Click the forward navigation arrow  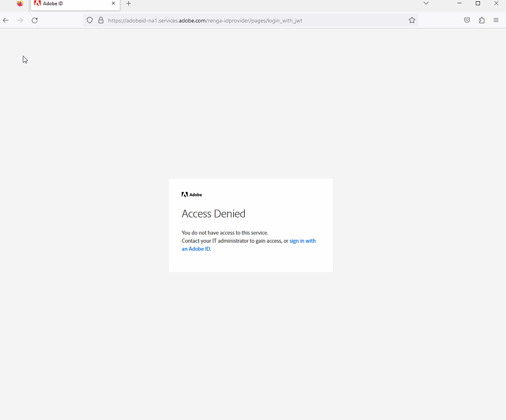click(x=20, y=20)
